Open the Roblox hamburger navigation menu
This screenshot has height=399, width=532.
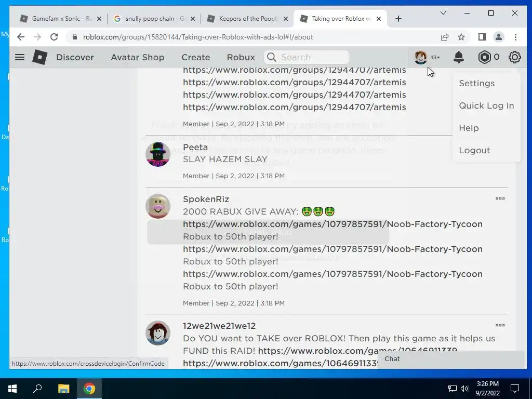[x=20, y=57]
